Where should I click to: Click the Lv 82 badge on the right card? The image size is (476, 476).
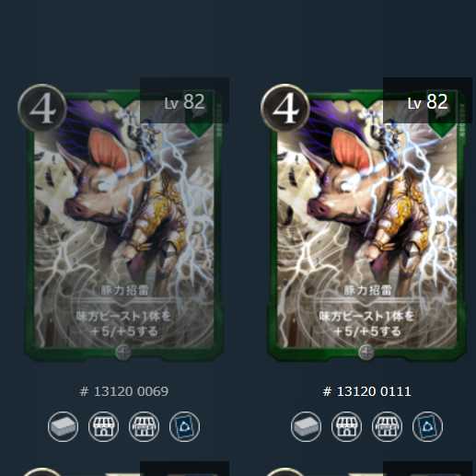pos(427,100)
